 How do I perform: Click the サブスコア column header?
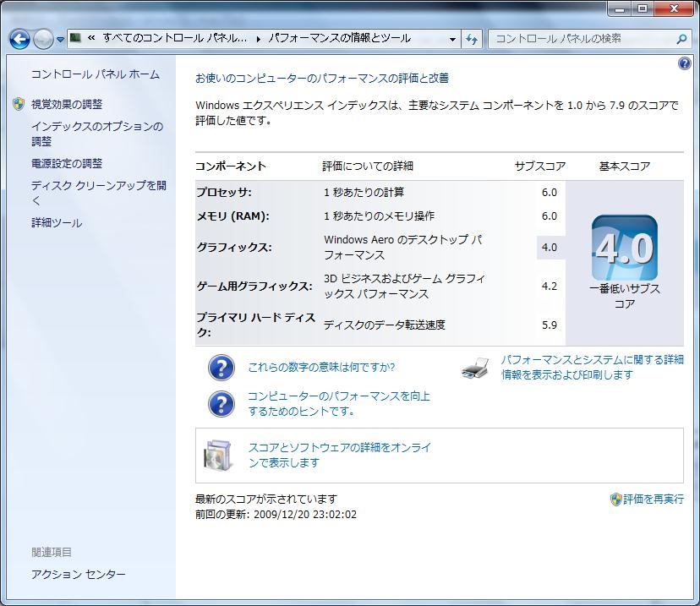[x=540, y=167]
